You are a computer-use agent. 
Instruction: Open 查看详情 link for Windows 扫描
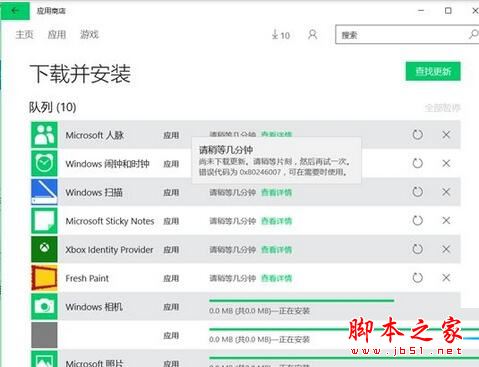[276, 192]
